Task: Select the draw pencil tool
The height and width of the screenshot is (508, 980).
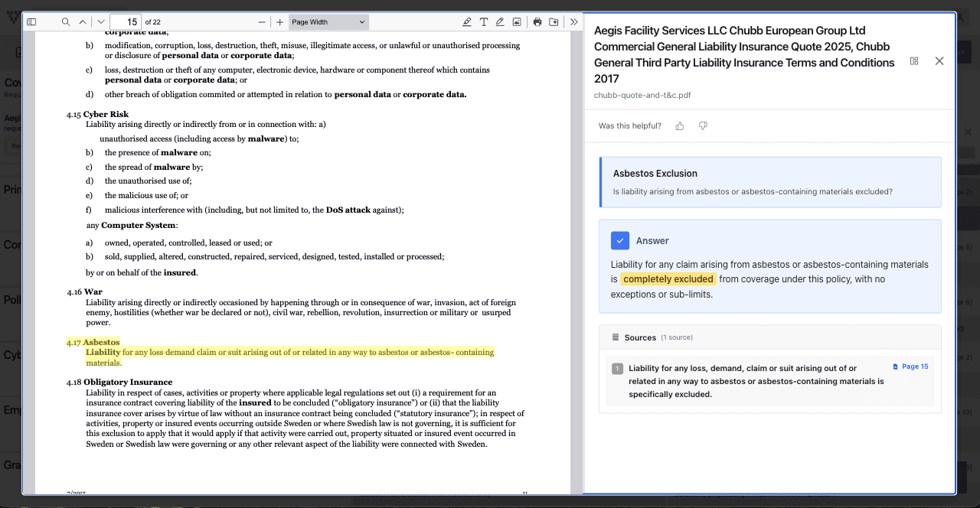Action: click(x=500, y=22)
